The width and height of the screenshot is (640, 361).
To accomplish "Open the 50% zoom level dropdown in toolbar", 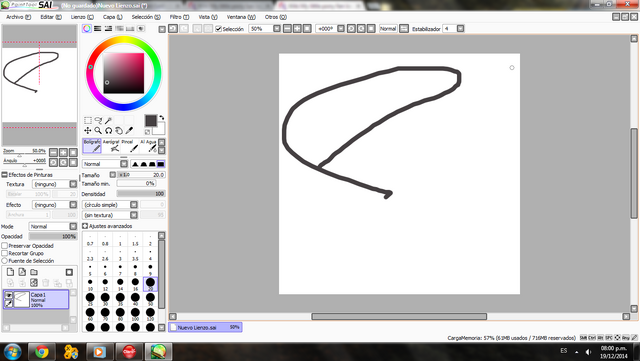I will click(264, 29).
